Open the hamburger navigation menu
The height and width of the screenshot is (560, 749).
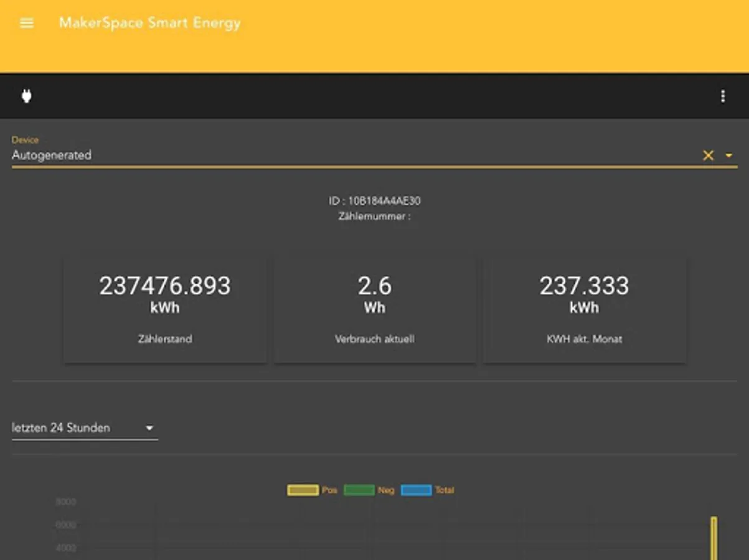(x=27, y=24)
